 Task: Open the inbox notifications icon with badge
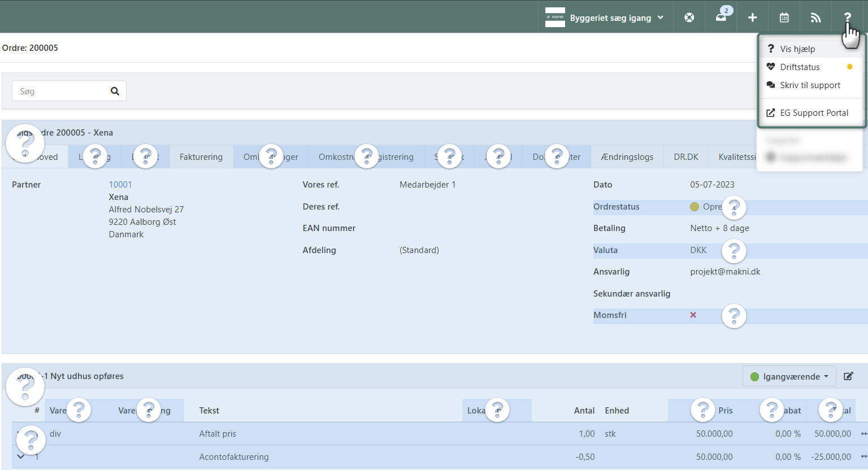(x=721, y=17)
